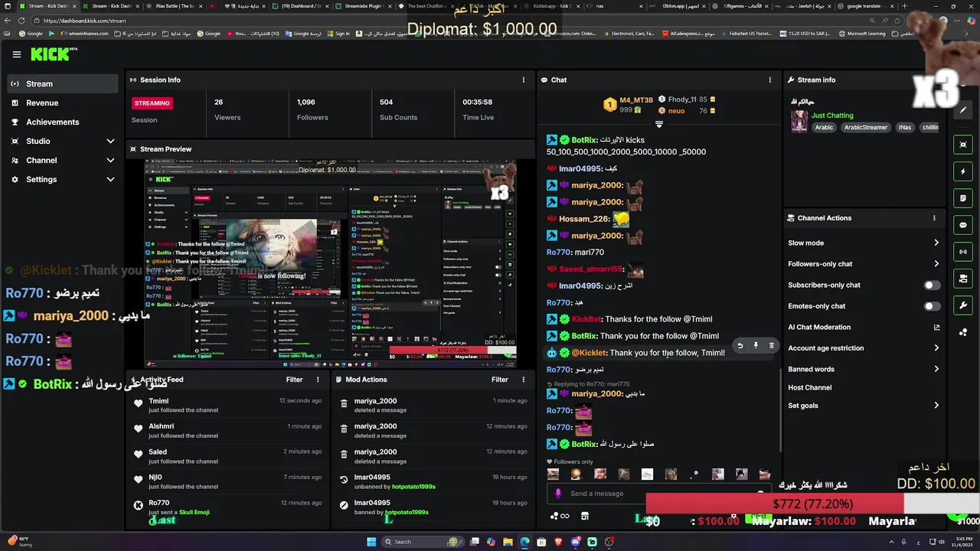Click username mariya_2000 in Mod Actions top row
The image size is (980, 551).
375,401
